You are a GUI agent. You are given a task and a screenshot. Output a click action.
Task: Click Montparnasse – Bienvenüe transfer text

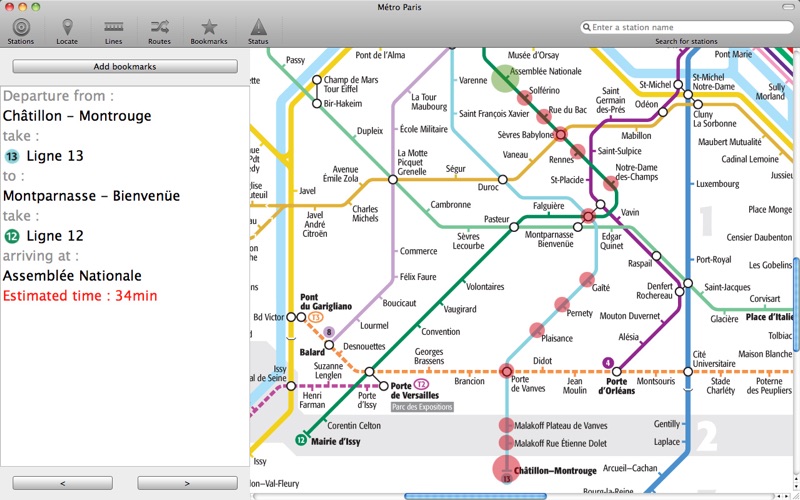coord(91,196)
